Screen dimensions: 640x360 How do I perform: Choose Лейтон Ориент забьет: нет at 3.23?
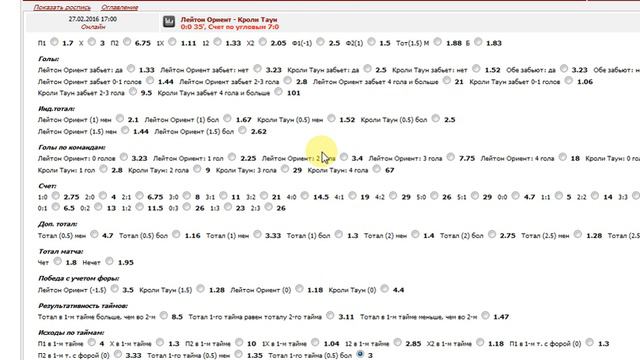257,69
